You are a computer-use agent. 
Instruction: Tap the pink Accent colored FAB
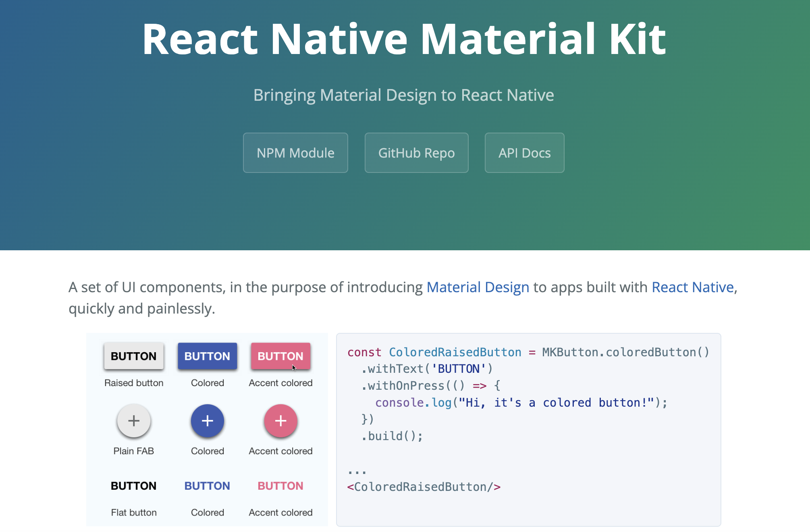[x=280, y=420]
